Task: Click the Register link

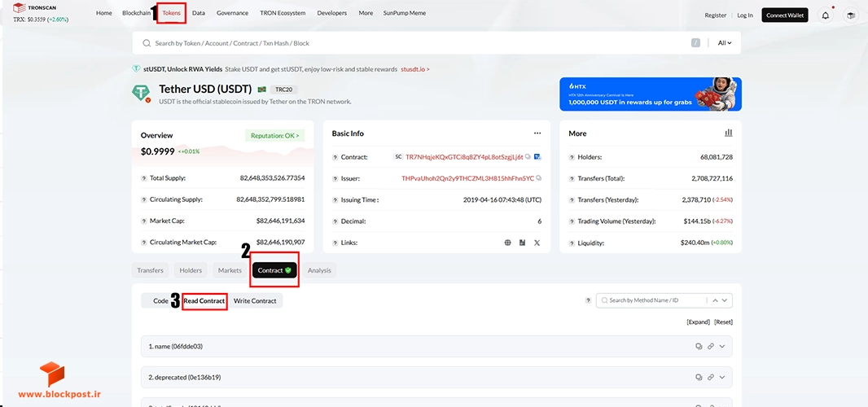Action: pos(715,15)
